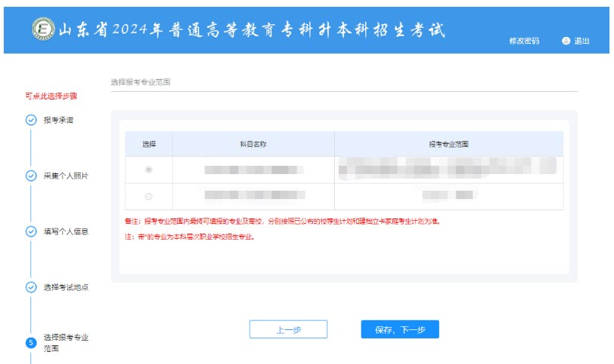Click the 选择报考专业范围 step label in sidebar

click(65, 342)
